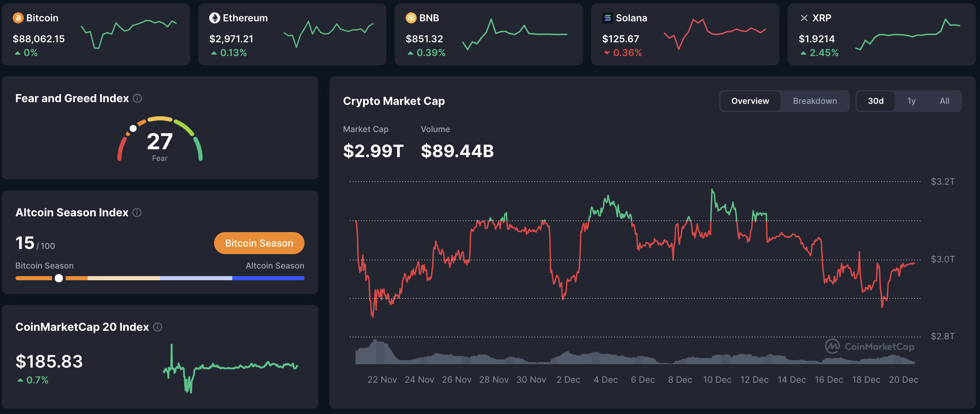Image resolution: width=980 pixels, height=414 pixels.
Task: Open the CoinMarketCap 20 Index info icon
Action: [157, 327]
